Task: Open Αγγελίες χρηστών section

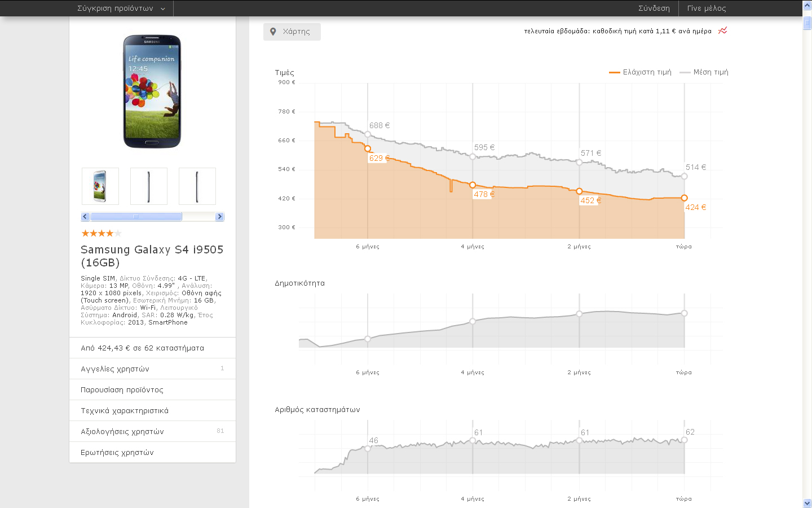Action: (x=152, y=369)
